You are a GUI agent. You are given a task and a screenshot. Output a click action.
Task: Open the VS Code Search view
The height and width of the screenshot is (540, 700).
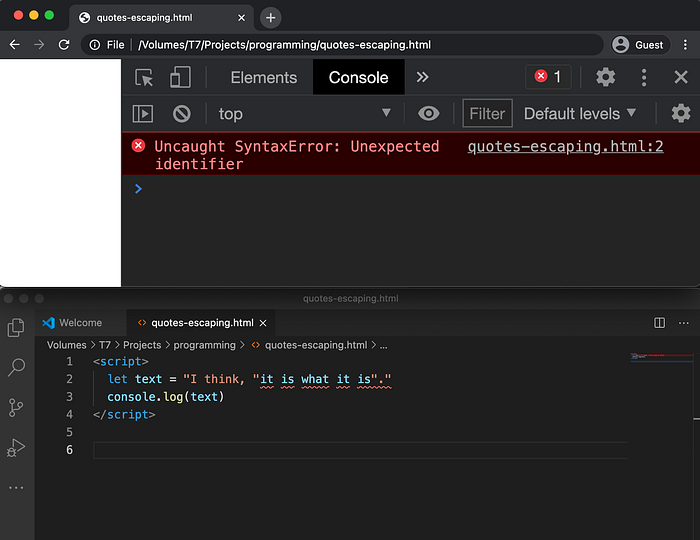coord(17,367)
